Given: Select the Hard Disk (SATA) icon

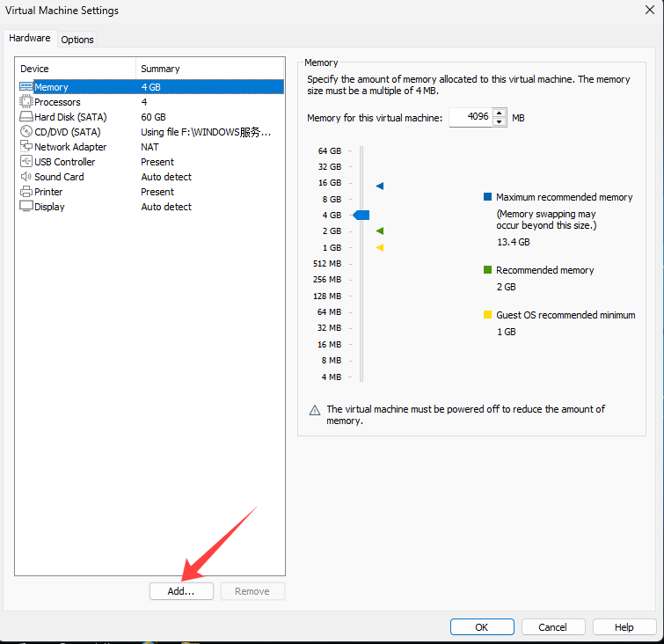Looking at the screenshot, I should point(26,117).
